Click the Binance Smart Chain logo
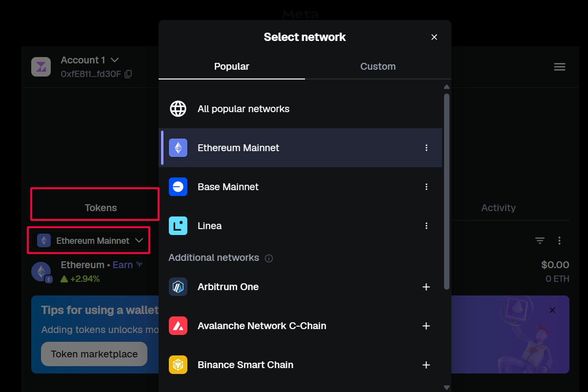 click(x=178, y=365)
